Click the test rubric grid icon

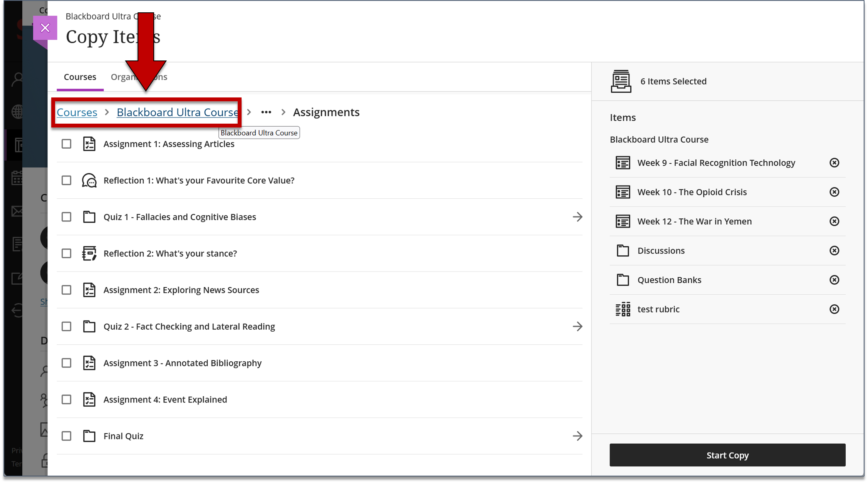coord(623,309)
